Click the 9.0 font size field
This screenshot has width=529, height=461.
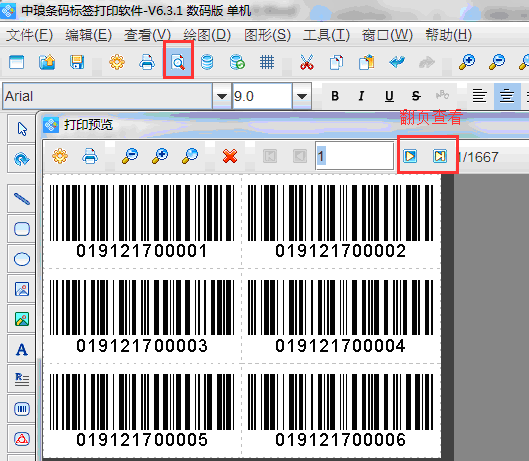tap(262, 96)
